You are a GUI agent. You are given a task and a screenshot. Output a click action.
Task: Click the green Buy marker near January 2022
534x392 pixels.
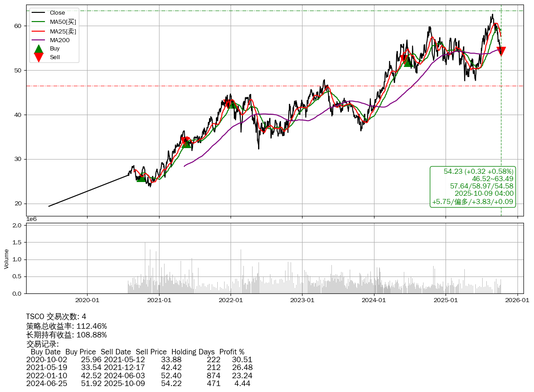point(232,104)
